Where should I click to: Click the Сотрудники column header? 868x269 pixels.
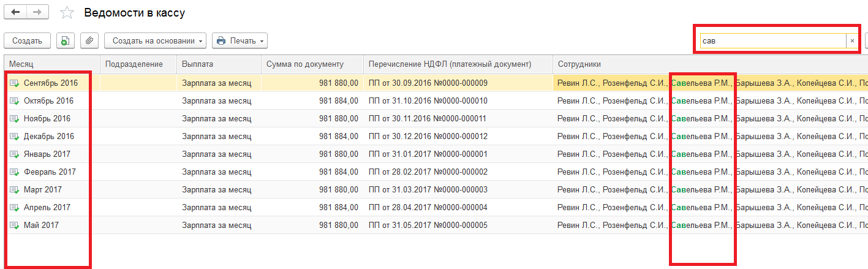[x=710, y=64]
